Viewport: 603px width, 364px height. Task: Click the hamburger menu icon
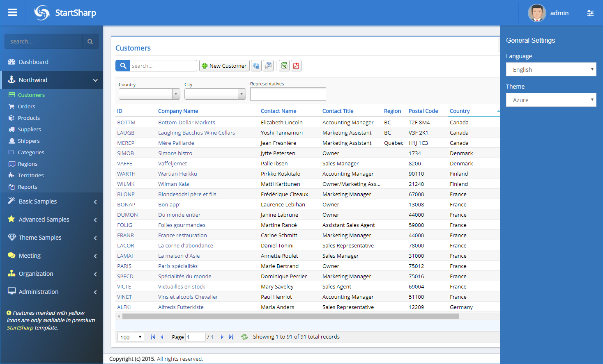(13, 12)
